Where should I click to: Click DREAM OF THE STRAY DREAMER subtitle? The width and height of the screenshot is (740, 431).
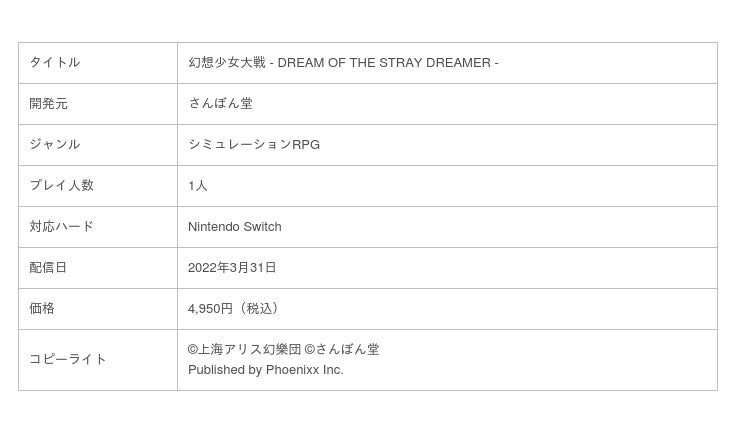click(384, 63)
